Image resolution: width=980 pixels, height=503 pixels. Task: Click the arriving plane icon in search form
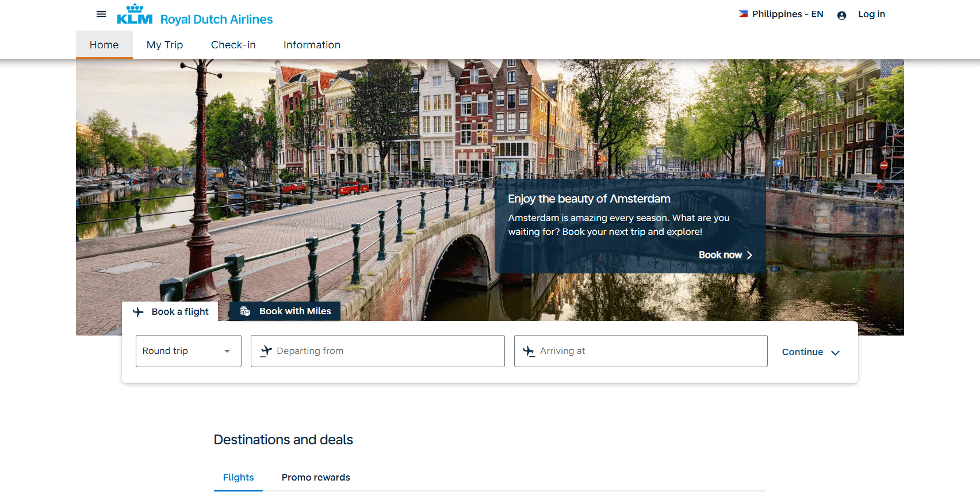(529, 351)
